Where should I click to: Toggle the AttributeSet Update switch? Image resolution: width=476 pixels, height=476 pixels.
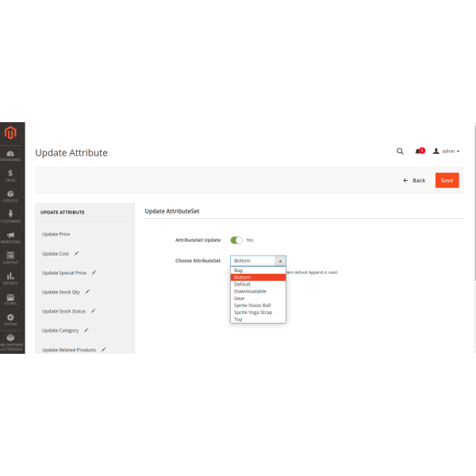point(236,240)
